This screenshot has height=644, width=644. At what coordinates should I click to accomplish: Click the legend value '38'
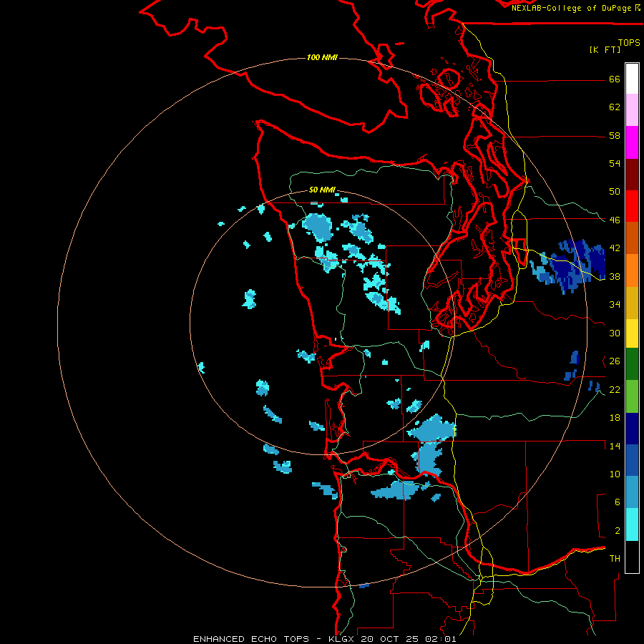click(x=615, y=276)
